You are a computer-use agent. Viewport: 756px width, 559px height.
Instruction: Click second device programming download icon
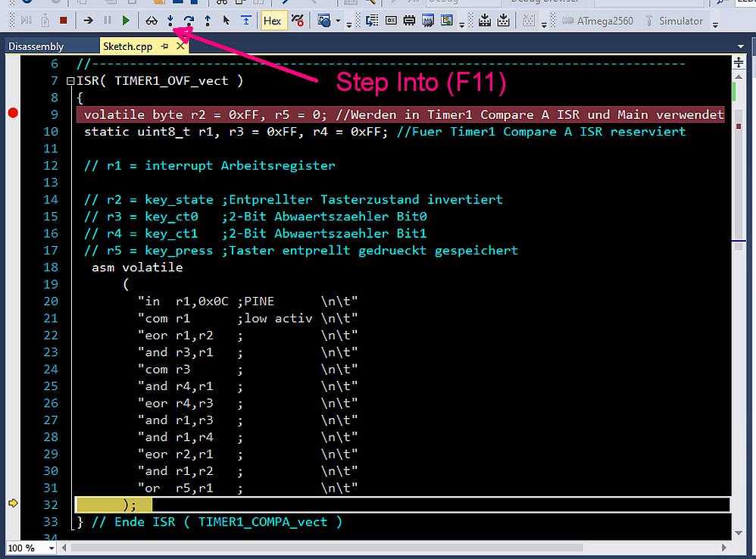[x=503, y=20]
